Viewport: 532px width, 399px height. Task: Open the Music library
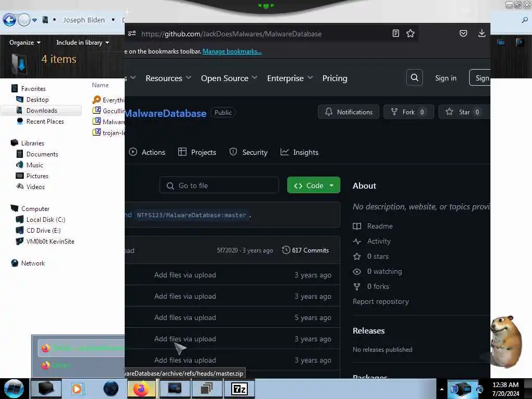pyautogui.click(x=30, y=165)
